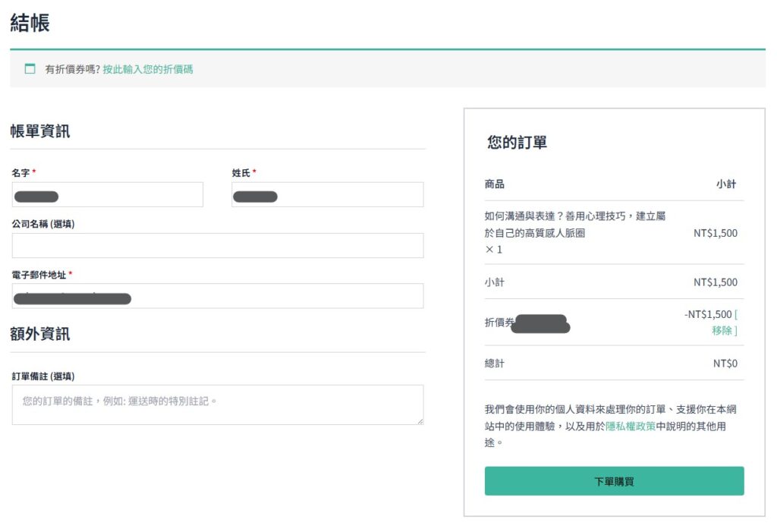Focus the 姓氏 text input box
Screen dimensions: 777x532
point(327,195)
